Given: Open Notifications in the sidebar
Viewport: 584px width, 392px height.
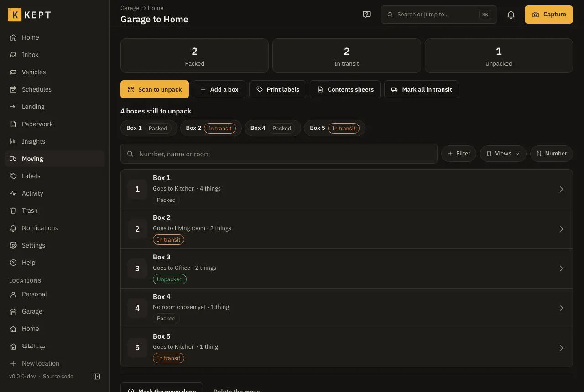Looking at the screenshot, I should 55,228.
